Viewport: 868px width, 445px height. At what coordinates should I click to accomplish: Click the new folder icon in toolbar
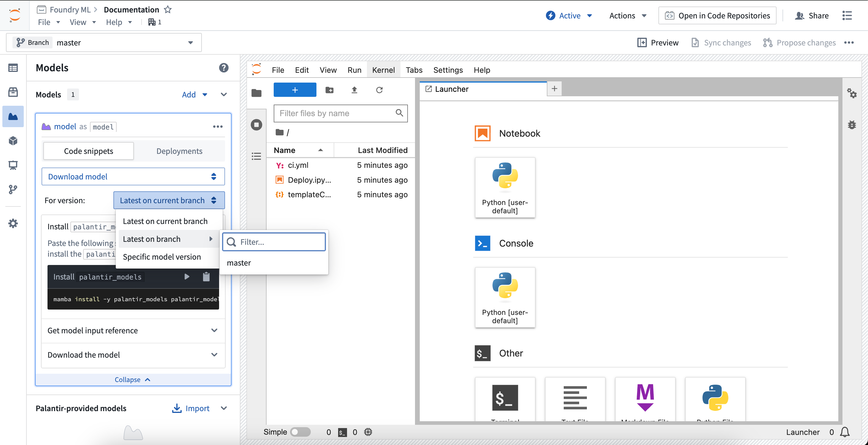click(x=329, y=90)
